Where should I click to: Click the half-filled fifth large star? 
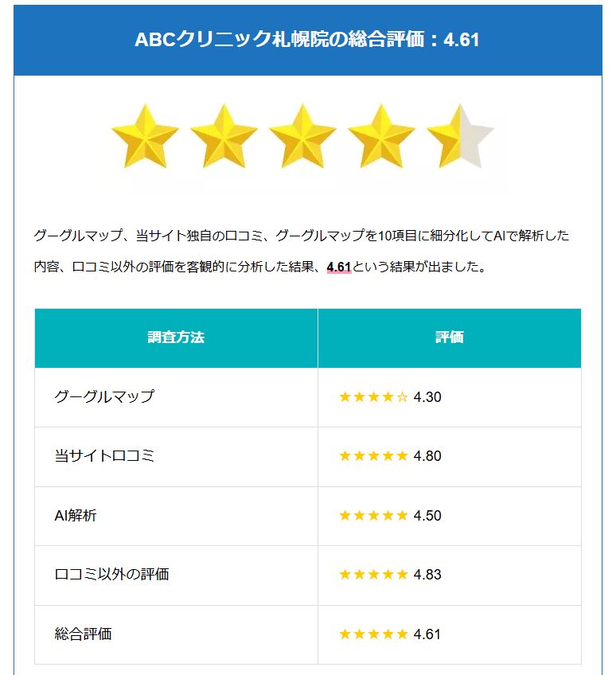(460, 136)
